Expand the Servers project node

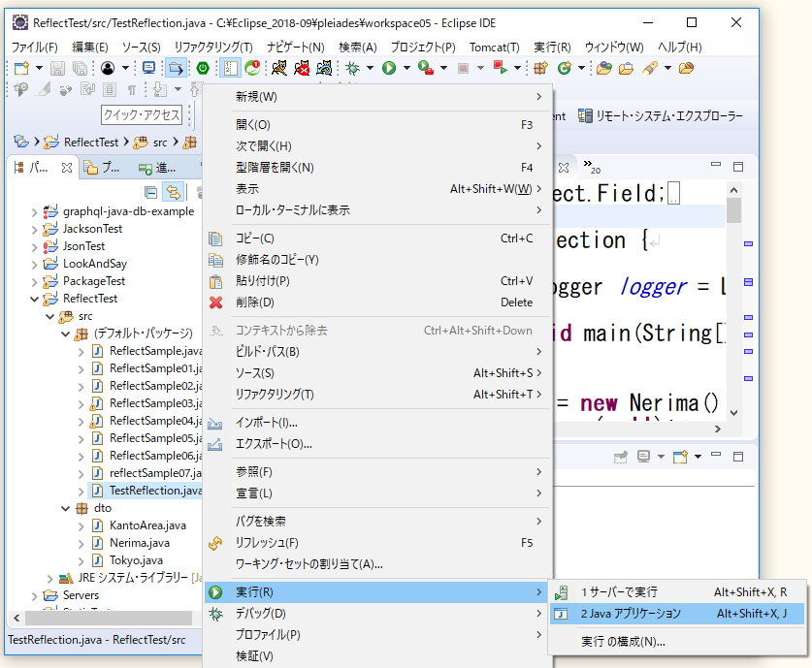[x=34, y=596]
